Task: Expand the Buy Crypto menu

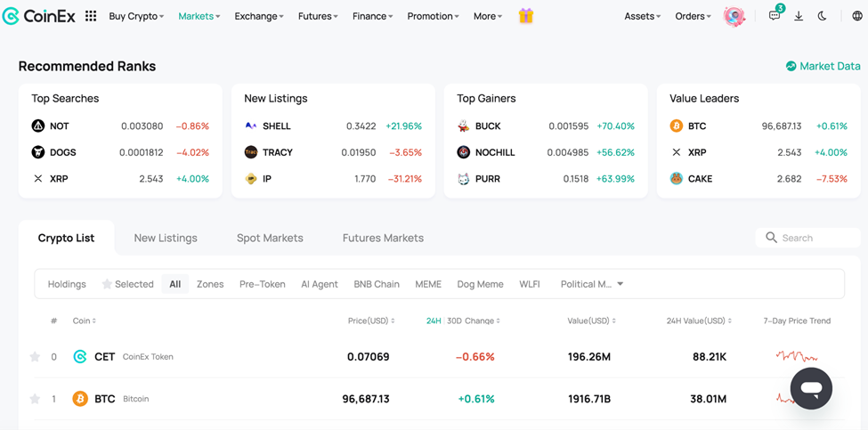Action: click(x=136, y=16)
